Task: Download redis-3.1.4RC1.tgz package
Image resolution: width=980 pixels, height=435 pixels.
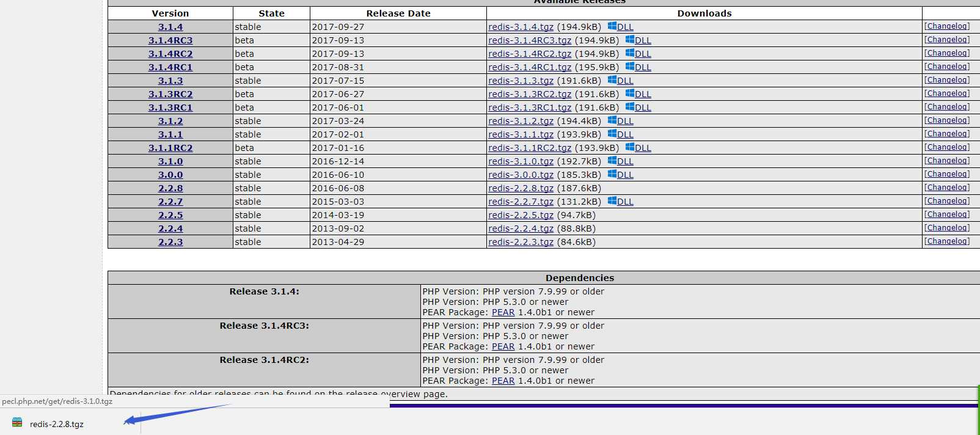Action: (530, 67)
